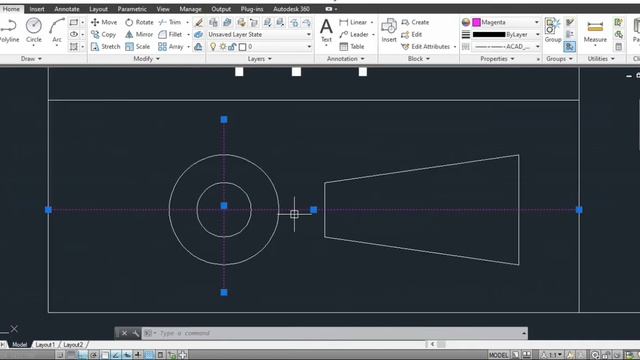Choose the Hatch tool in Draw panel
640x360 pixels.
pyautogui.click(x=74, y=47)
